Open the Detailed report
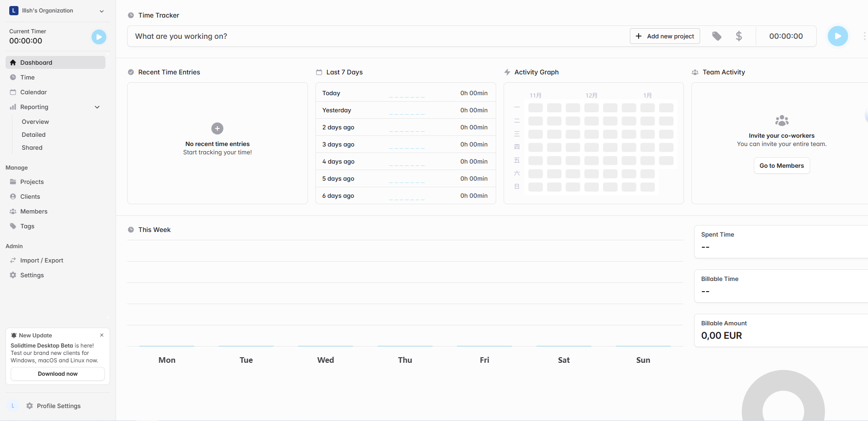 coord(34,134)
